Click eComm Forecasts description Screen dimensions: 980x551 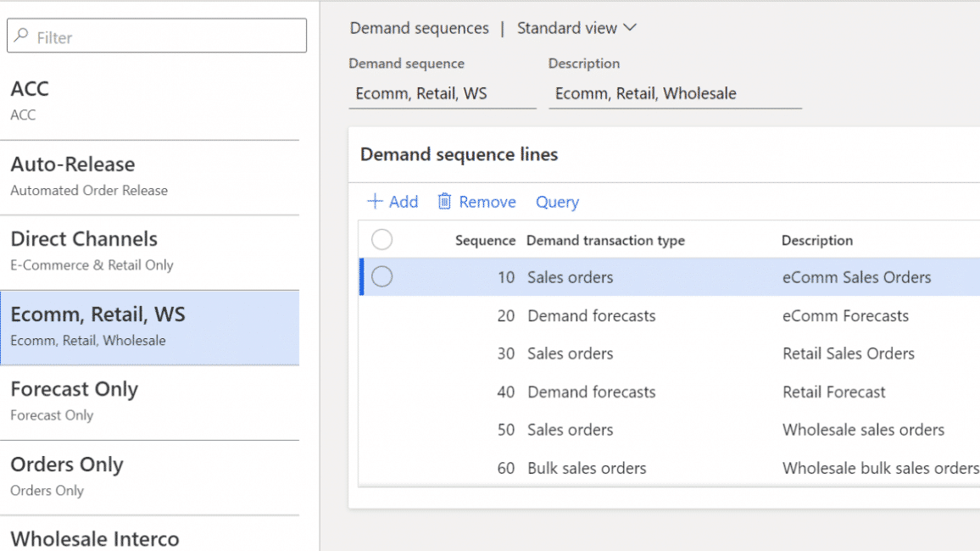coord(845,316)
